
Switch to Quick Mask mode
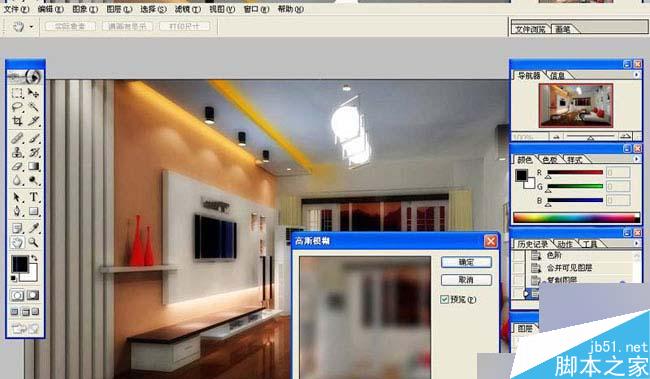(x=33, y=295)
